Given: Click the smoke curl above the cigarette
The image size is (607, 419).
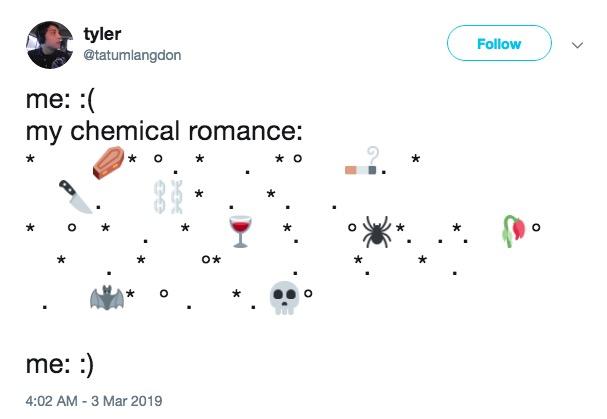Looking at the screenshot, I should pyautogui.click(x=372, y=155).
